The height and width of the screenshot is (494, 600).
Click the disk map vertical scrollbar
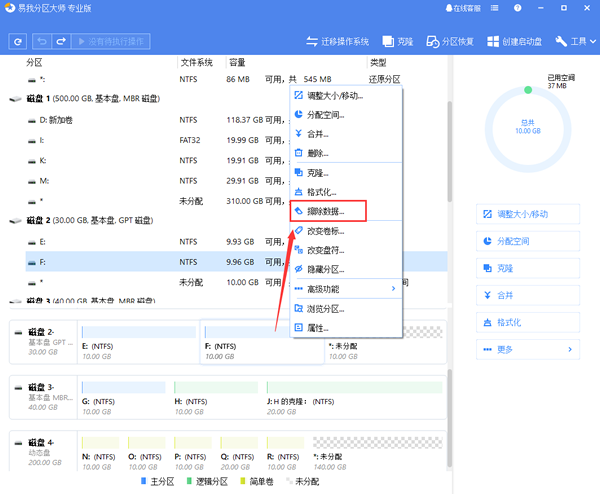pos(450,418)
